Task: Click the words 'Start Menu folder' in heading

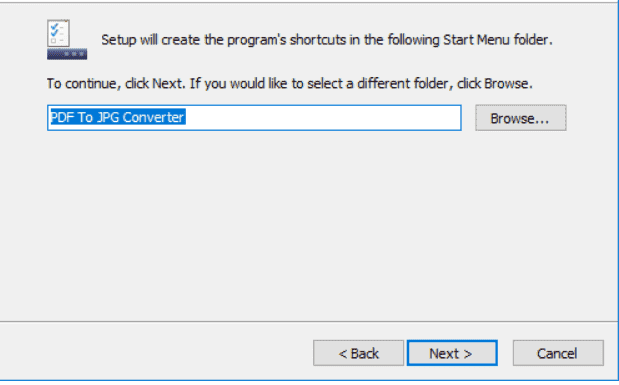Action: (495, 40)
